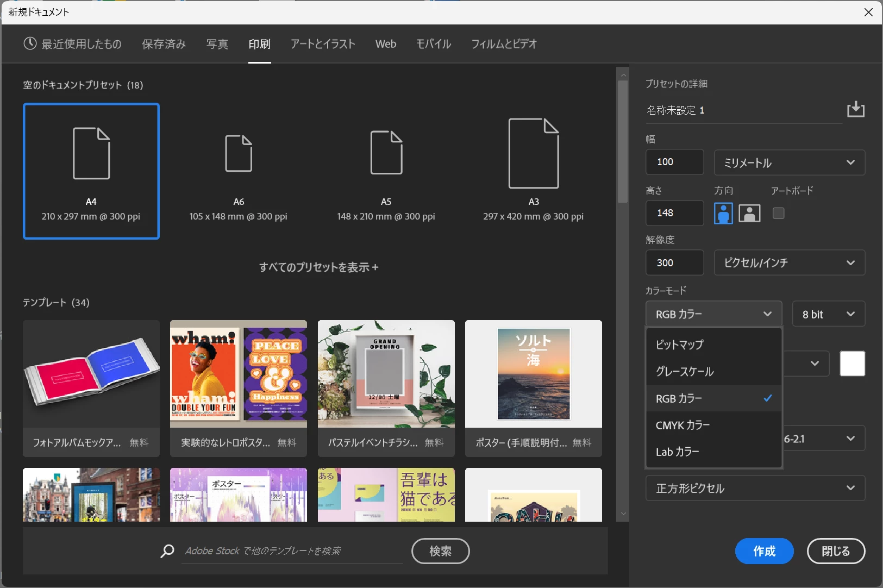The width and height of the screenshot is (883, 588).
Task: Switch to the フィルムとビデオ tab
Action: (504, 44)
